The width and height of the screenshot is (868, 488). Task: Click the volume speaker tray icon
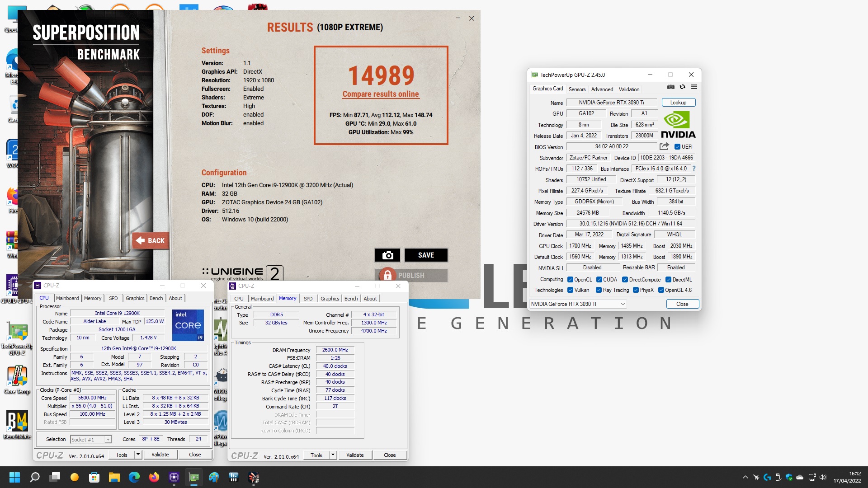pyautogui.click(x=822, y=477)
